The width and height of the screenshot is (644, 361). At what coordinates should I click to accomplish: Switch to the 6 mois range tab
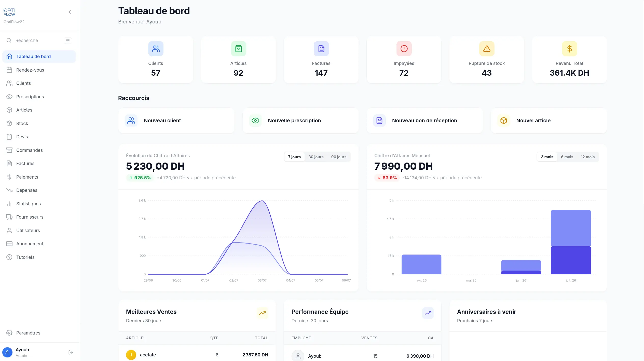click(567, 157)
